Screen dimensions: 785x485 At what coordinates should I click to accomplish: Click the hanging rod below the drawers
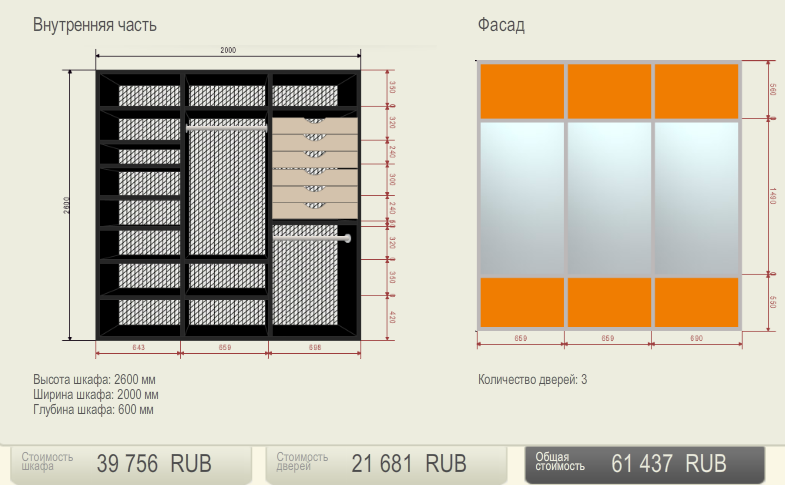pos(311,239)
